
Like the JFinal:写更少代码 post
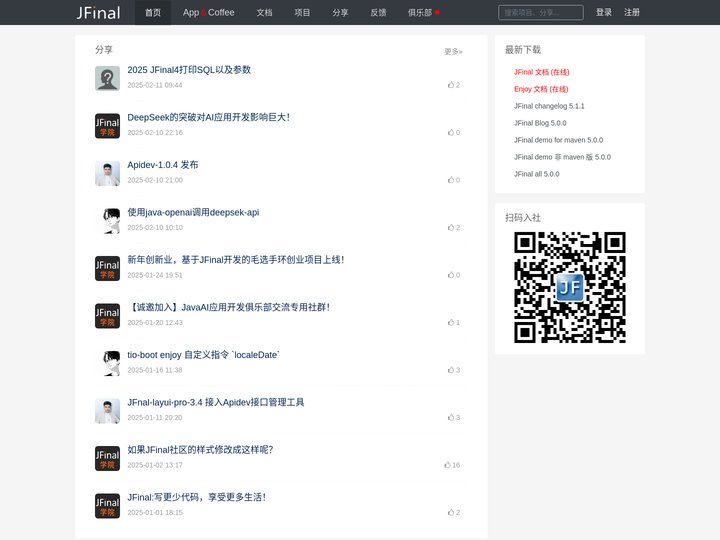[x=451, y=512]
